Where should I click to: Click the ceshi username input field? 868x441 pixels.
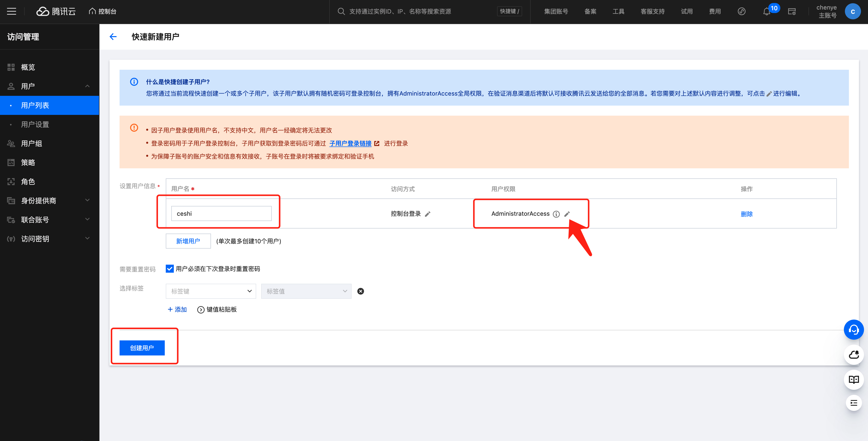tap(221, 213)
